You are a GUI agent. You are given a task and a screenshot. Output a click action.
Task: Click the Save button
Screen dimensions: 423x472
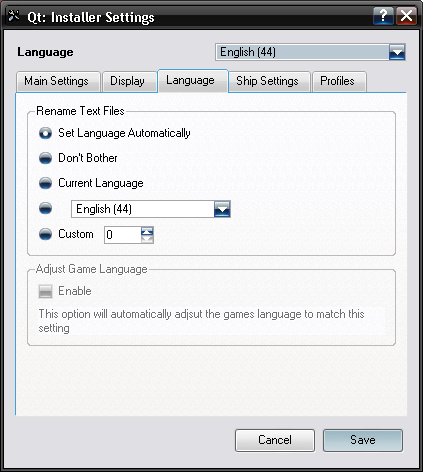point(363,440)
